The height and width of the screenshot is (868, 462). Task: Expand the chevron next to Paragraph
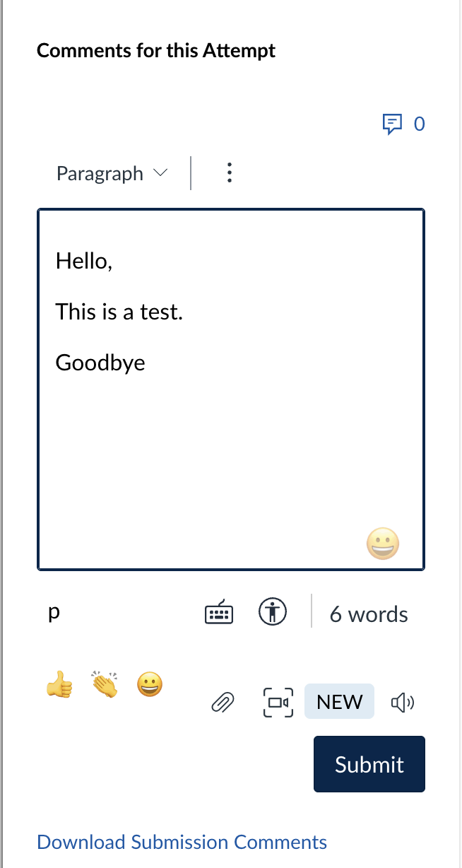[160, 173]
